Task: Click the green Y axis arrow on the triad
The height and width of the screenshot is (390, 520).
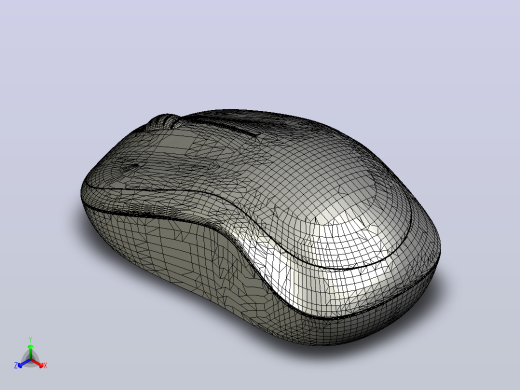Action: (30, 351)
